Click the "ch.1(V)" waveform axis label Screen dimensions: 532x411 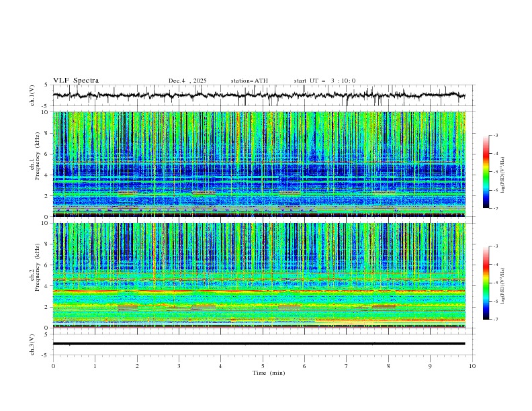32,95
